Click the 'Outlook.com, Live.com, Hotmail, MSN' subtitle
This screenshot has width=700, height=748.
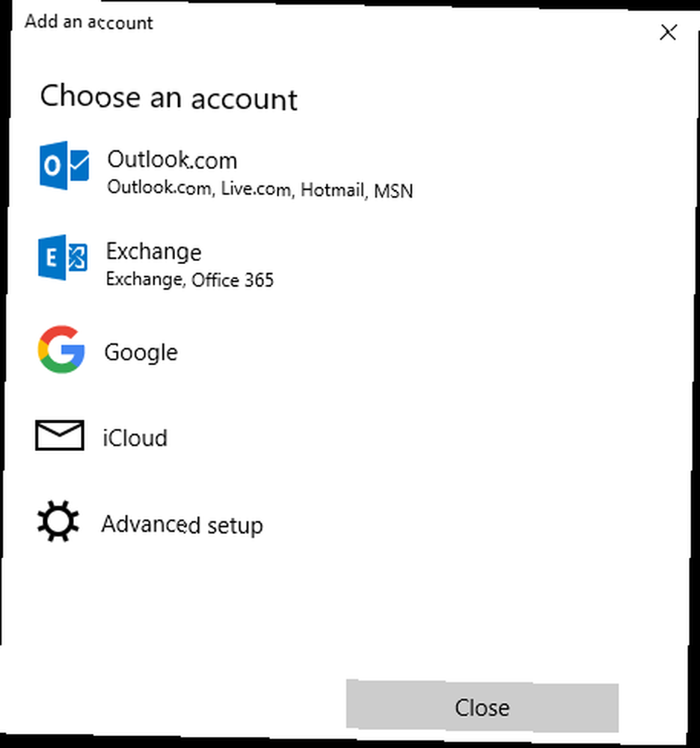(x=260, y=189)
